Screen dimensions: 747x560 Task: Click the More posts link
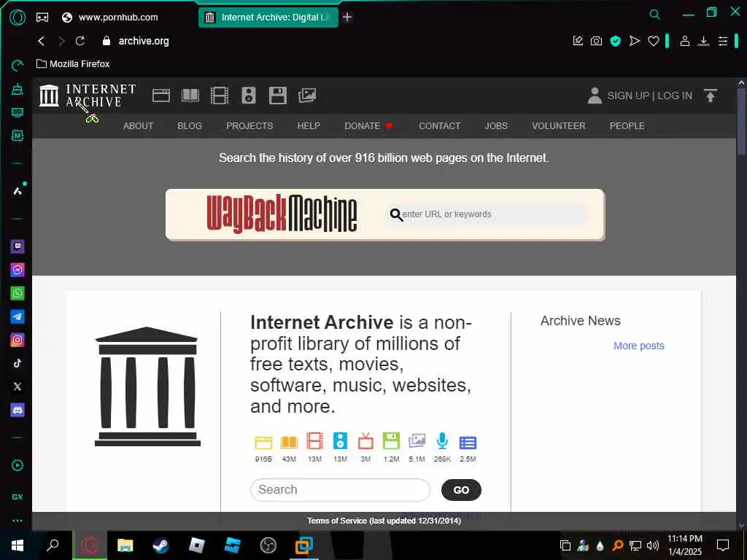(639, 346)
